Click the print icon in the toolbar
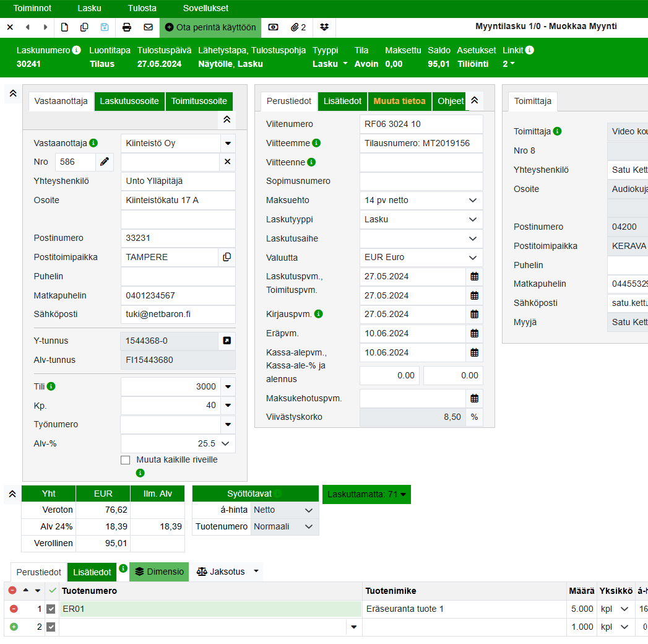This screenshot has height=644, width=648. 127,27
